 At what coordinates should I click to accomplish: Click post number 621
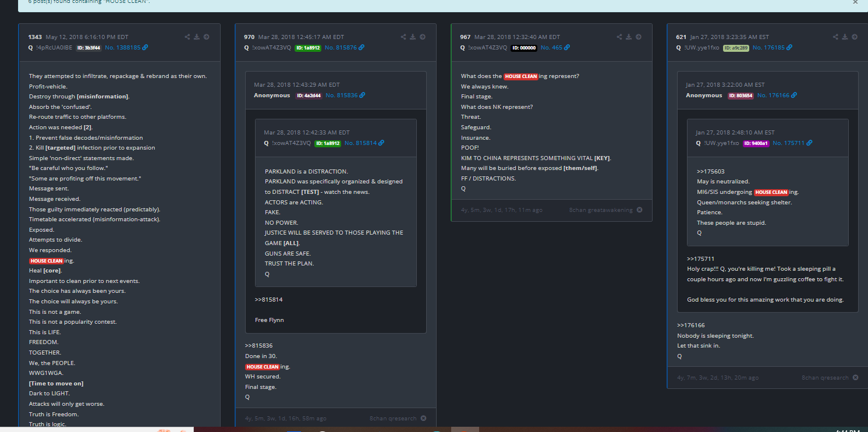[681, 37]
